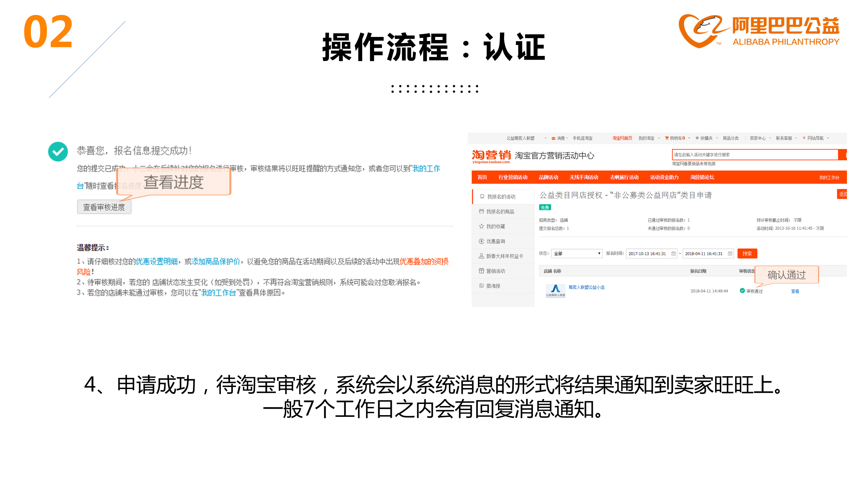The width and height of the screenshot is (868, 488).
Task: Select the 首页 nav tab
Action: coord(482,177)
